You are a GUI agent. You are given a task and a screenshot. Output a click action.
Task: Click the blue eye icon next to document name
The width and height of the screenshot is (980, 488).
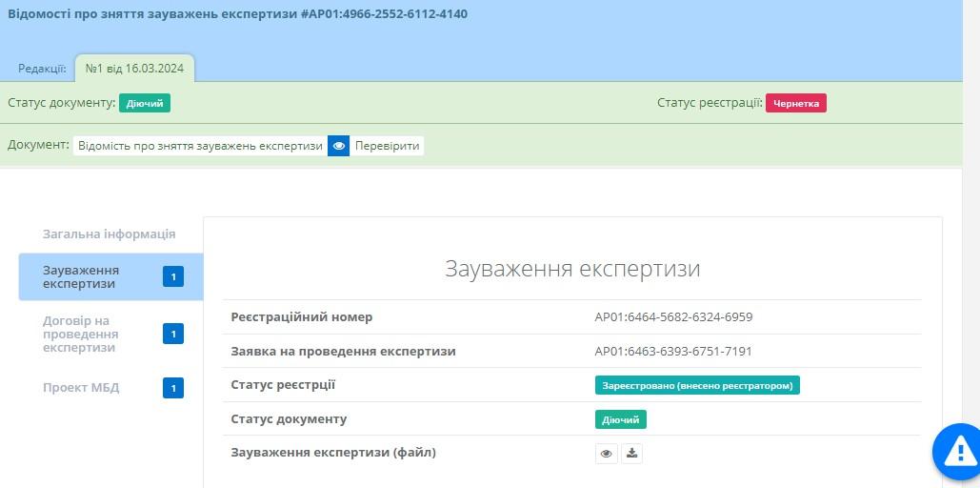click(338, 146)
